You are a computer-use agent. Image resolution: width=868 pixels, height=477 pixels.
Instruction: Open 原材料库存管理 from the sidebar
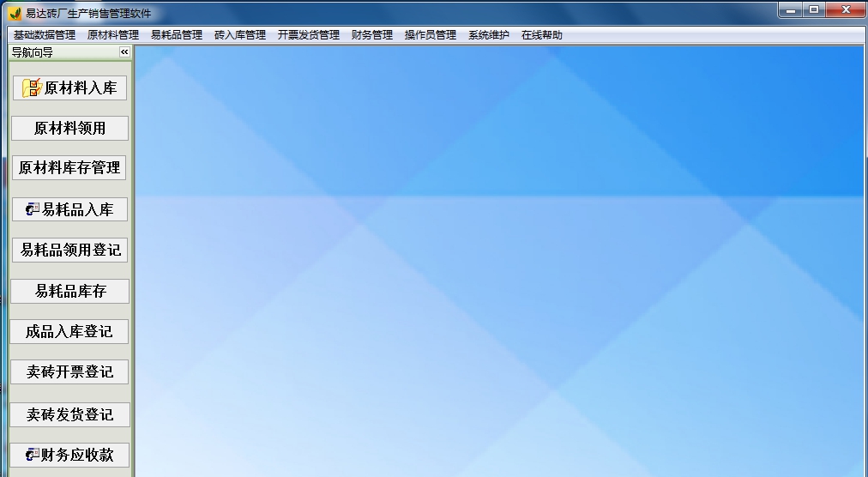pyautogui.click(x=69, y=168)
